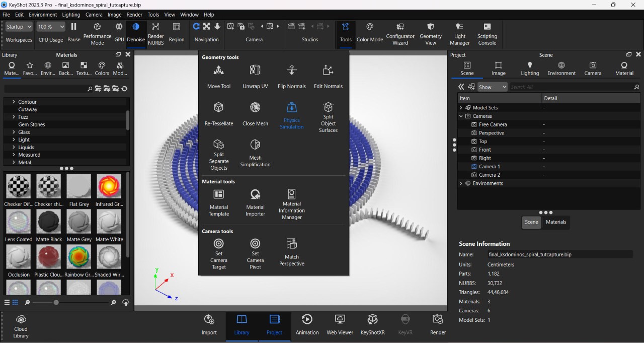644x343 pixels.
Task: Switch to the Lighting project tab
Action: pos(529,68)
